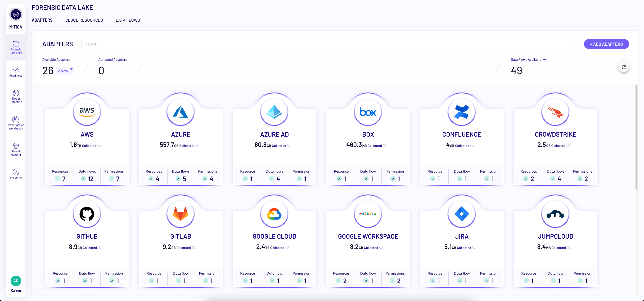Viewport: 644px width, 301px height.
Task: Click the AWS adapter logo
Action: (87, 112)
